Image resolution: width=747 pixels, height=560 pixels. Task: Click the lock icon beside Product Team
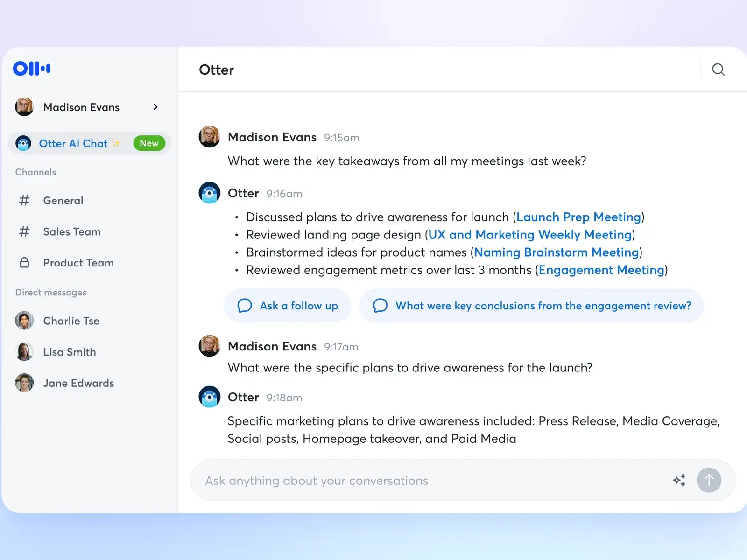pyautogui.click(x=24, y=263)
